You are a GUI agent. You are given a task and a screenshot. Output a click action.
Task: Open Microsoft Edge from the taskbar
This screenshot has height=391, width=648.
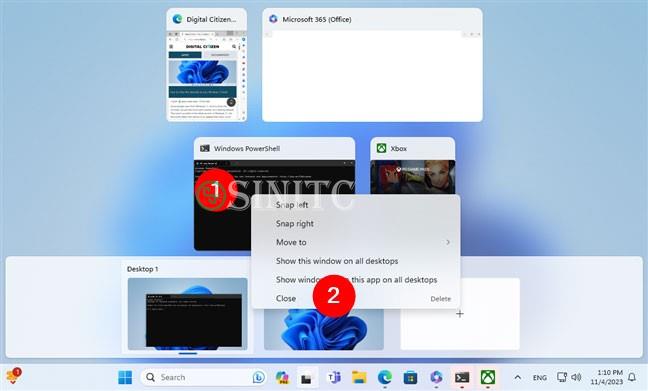(x=385, y=377)
